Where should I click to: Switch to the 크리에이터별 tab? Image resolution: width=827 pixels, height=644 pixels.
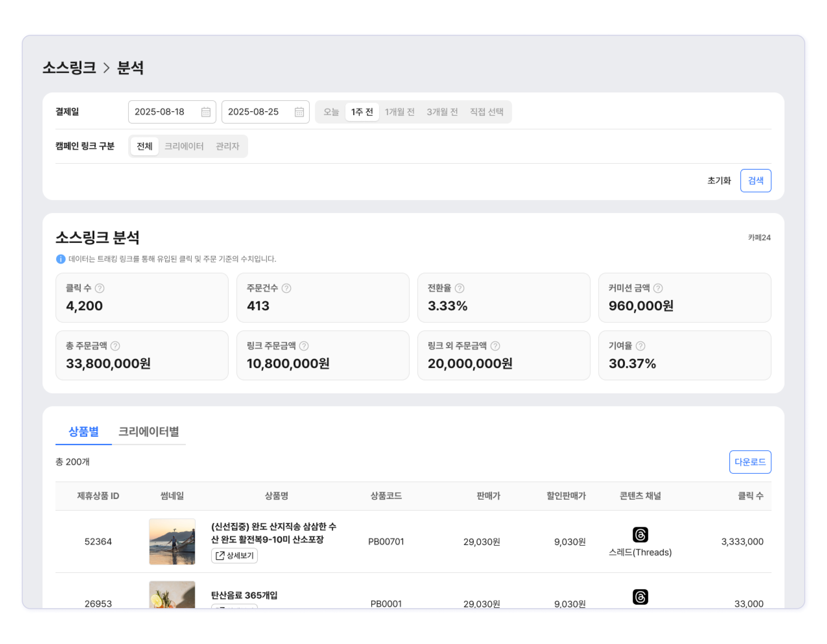[149, 431]
